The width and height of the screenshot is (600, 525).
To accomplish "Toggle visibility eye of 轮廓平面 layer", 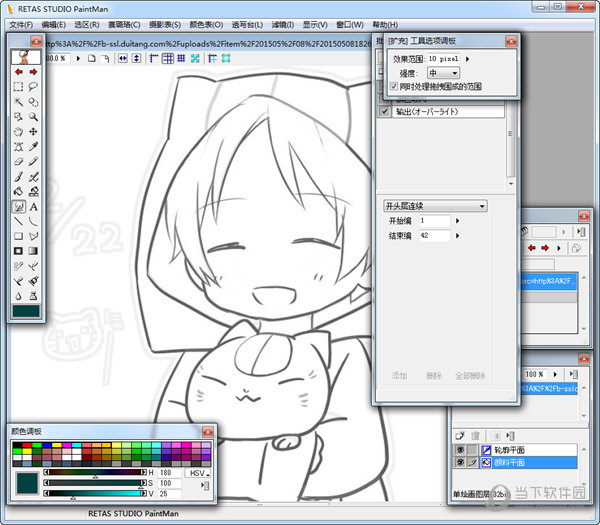I will tap(460, 450).
